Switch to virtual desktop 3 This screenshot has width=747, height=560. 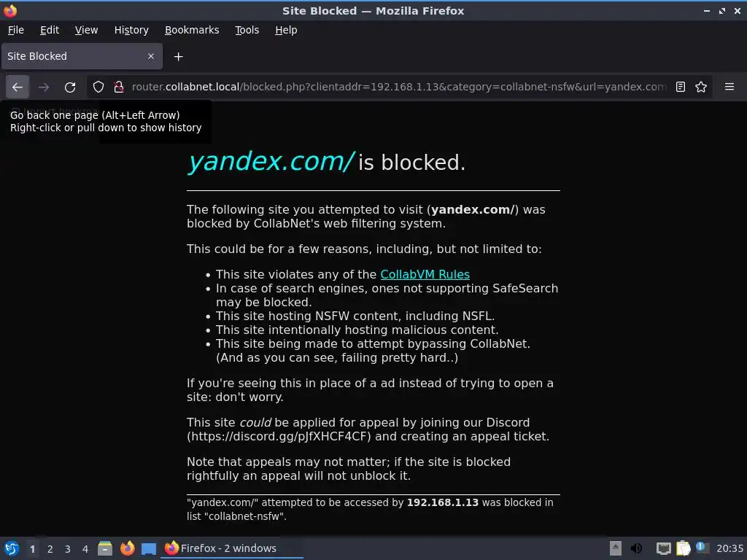(x=68, y=549)
